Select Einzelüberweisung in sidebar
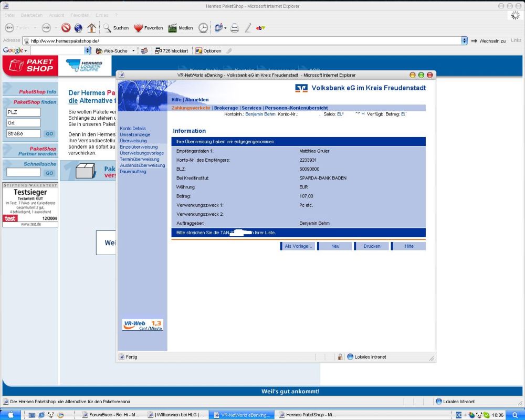The width and height of the screenshot is (525, 420). coord(139,147)
